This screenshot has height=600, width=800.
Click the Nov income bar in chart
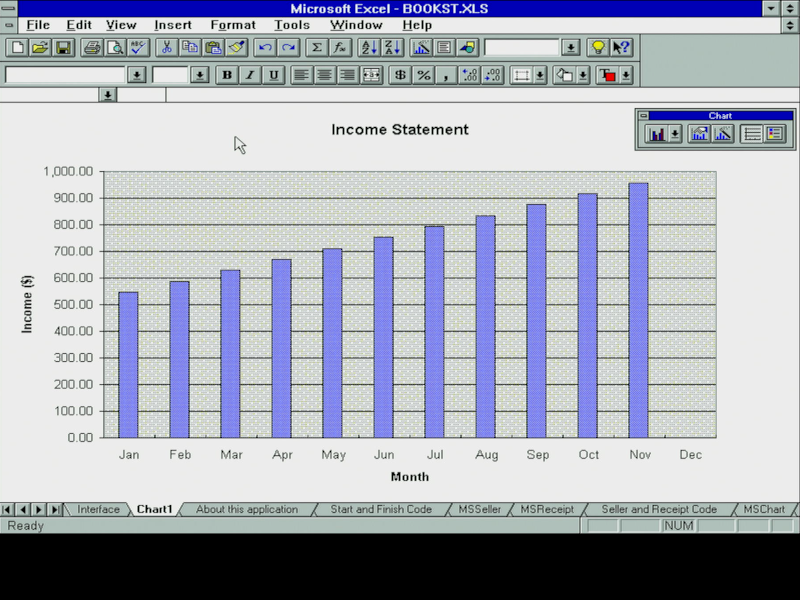(638, 310)
